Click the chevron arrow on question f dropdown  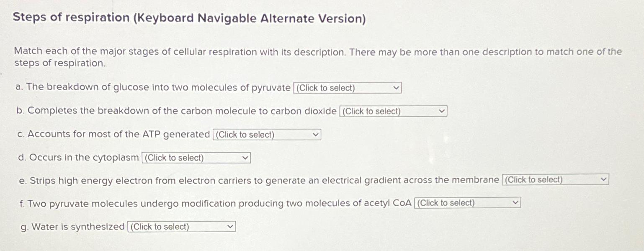pos(515,202)
